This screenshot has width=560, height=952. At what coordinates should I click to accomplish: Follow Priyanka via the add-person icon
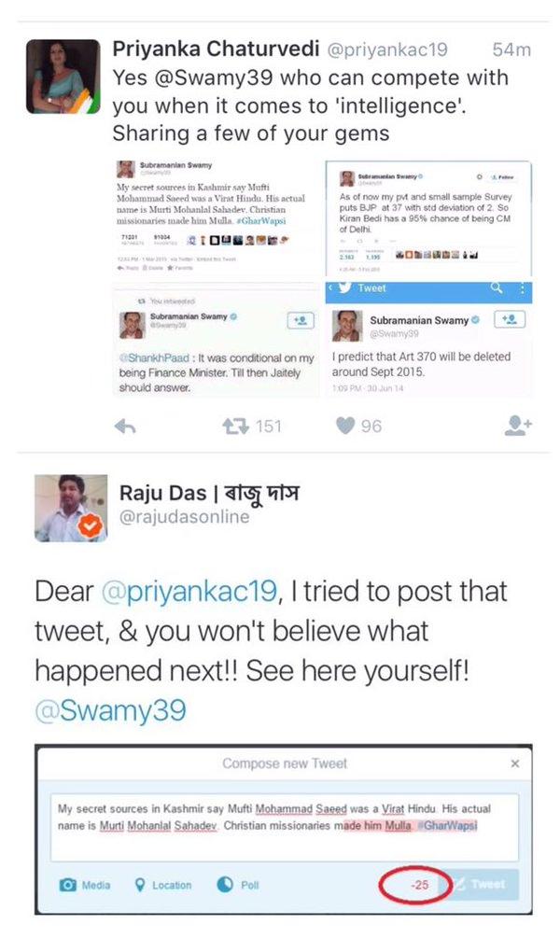click(x=518, y=426)
